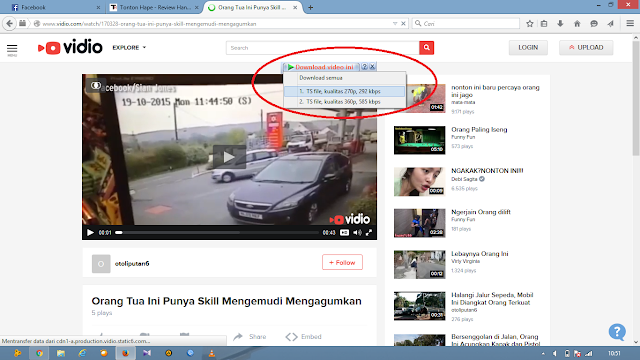This screenshot has width=640, height=360.
Task: Open the downloads arrow icon
Action: 560,24
